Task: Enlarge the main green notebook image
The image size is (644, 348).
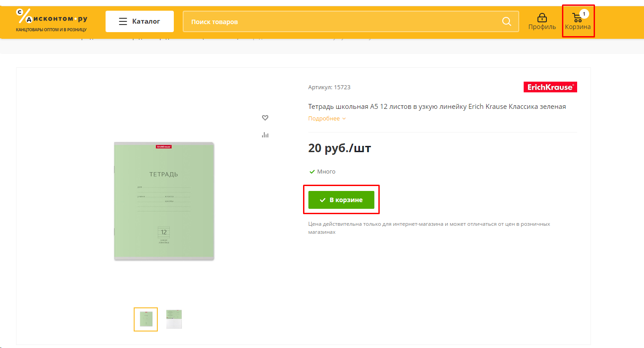Action: (164, 201)
